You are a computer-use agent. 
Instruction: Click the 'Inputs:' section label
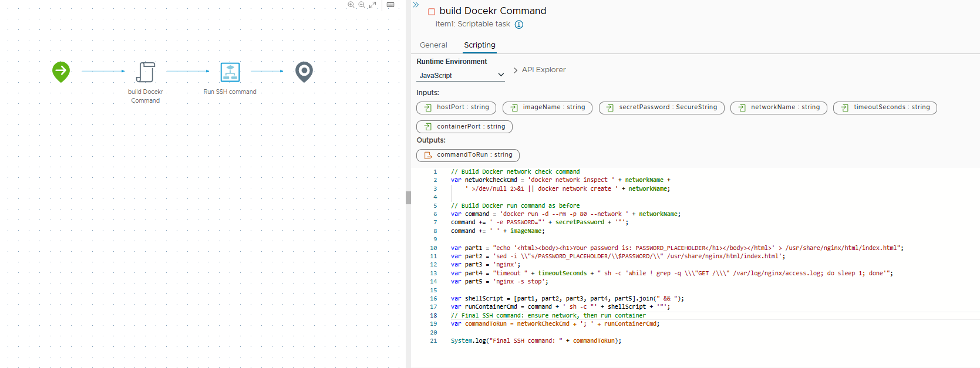pyautogui.click(x=427, y=93)
